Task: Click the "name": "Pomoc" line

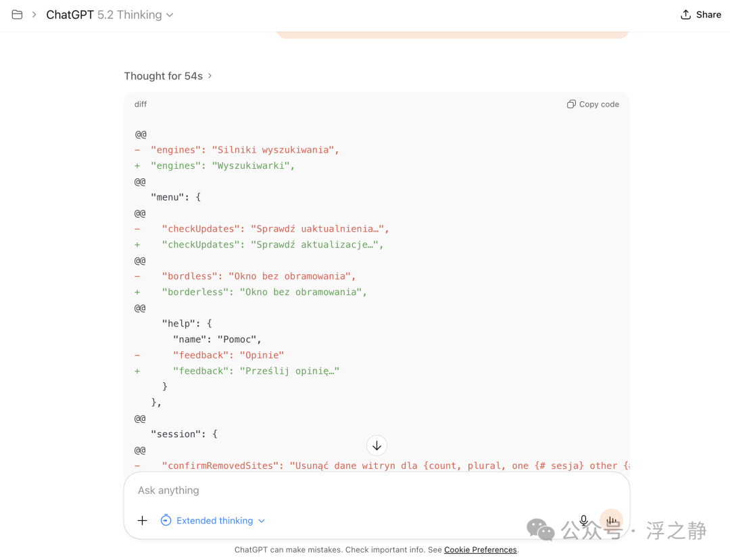Action: pos(218,340)
